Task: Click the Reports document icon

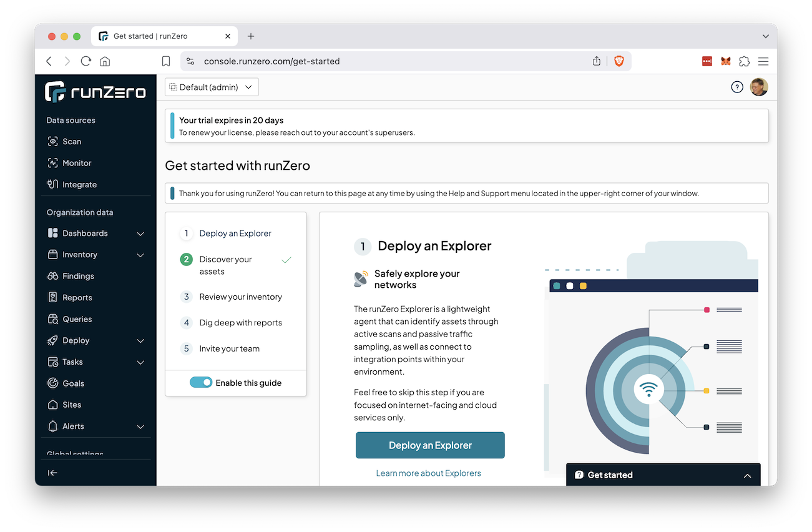Action: (53, 297)
